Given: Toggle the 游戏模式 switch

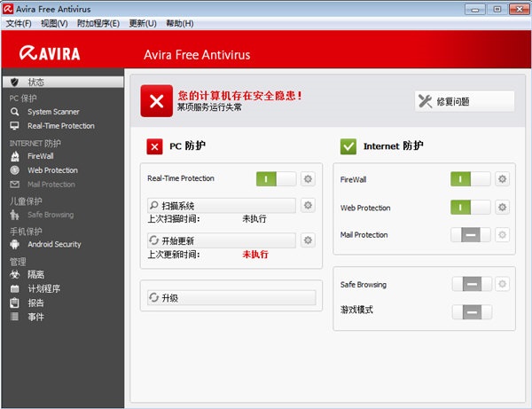Looking at the screenshot, I should (x=472, y=312).
